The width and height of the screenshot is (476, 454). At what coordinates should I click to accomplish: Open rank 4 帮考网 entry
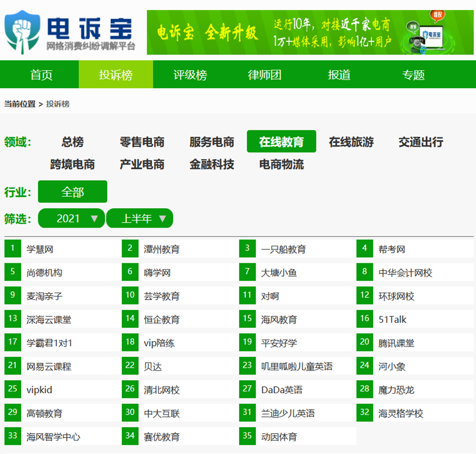(x=415, y=248)
